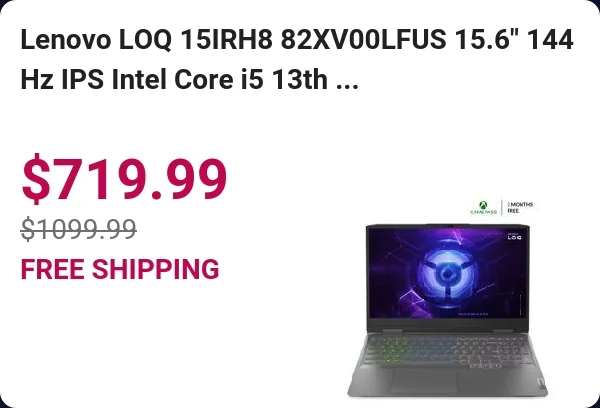Click the crossed-out $1099.99 original price
The width and height of the screenshot is (600, 408).
(79, 229)
